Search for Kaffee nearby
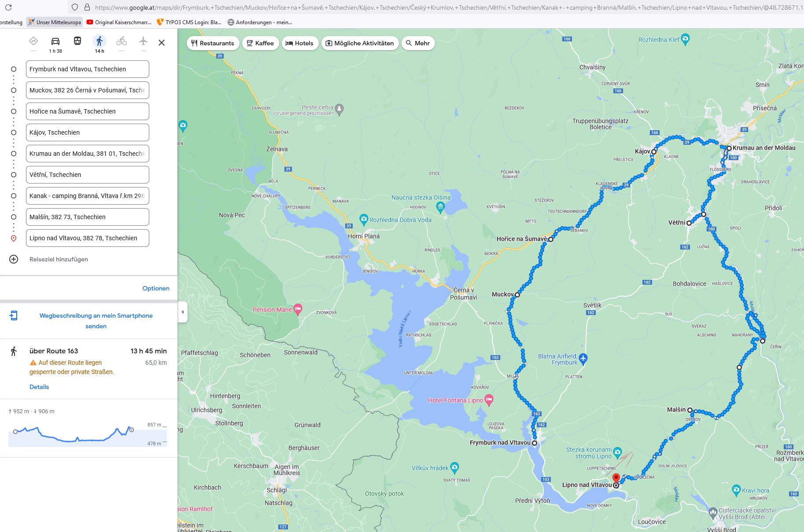The width and height of the screenshot is (804, 532). 260,43
